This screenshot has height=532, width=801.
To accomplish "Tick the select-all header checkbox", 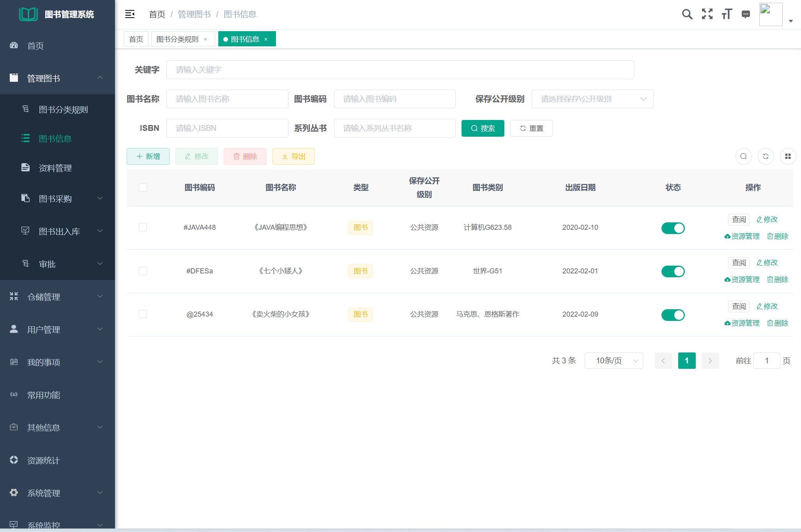I will 143,187.
